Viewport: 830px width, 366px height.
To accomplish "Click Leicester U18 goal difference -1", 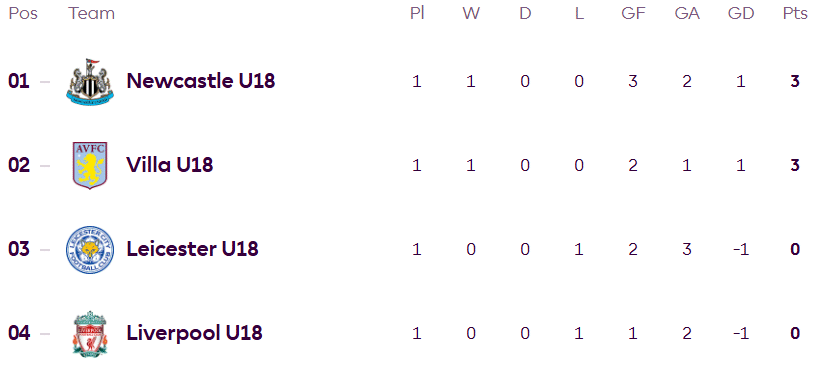I will 741,249.
